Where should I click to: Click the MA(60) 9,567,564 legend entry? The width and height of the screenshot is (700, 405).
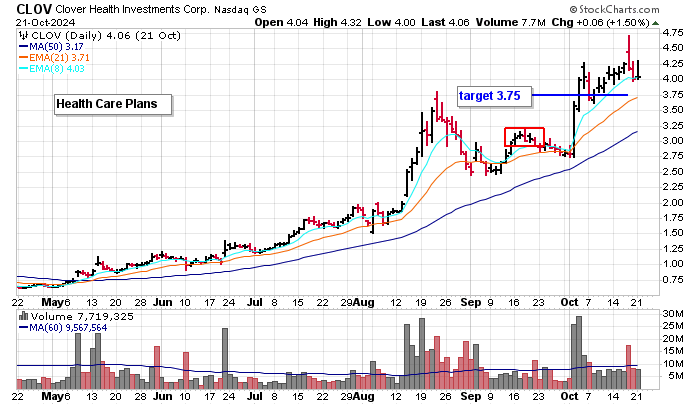(x=63, y=328)
